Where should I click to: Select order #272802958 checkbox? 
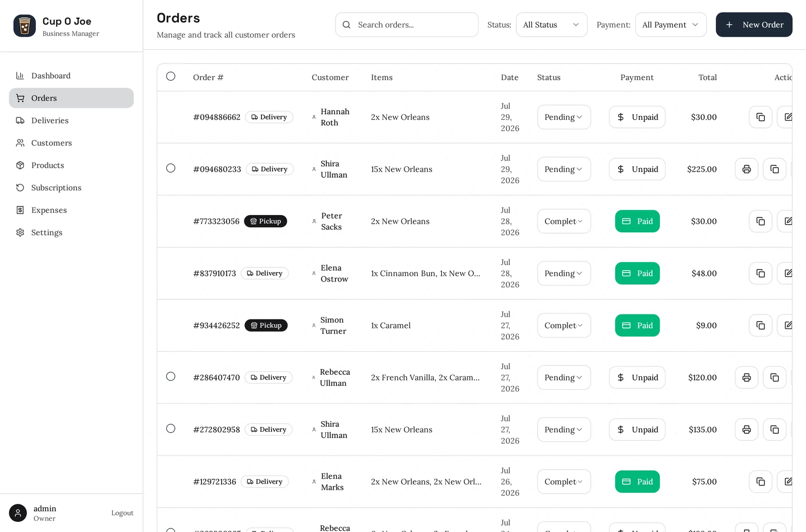(171, 428)
